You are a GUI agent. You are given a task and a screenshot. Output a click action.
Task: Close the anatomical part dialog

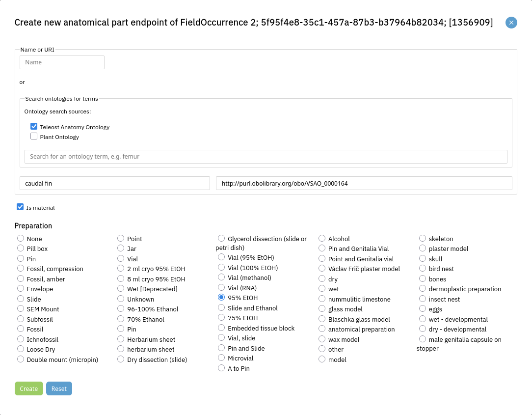coord(511,23)
